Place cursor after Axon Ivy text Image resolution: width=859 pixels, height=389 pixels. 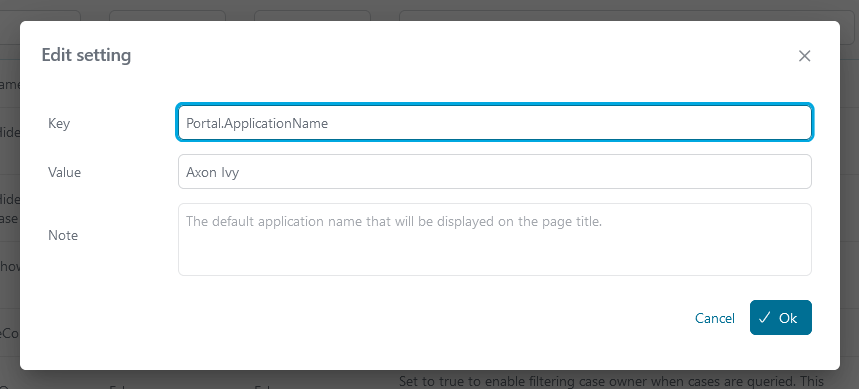coord(240,172)
